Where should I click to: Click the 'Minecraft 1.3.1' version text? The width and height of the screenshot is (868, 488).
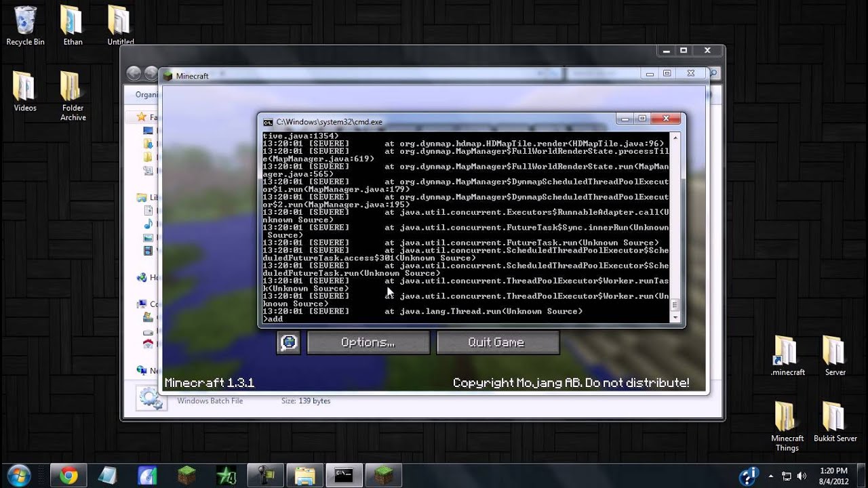coord(210,383)
